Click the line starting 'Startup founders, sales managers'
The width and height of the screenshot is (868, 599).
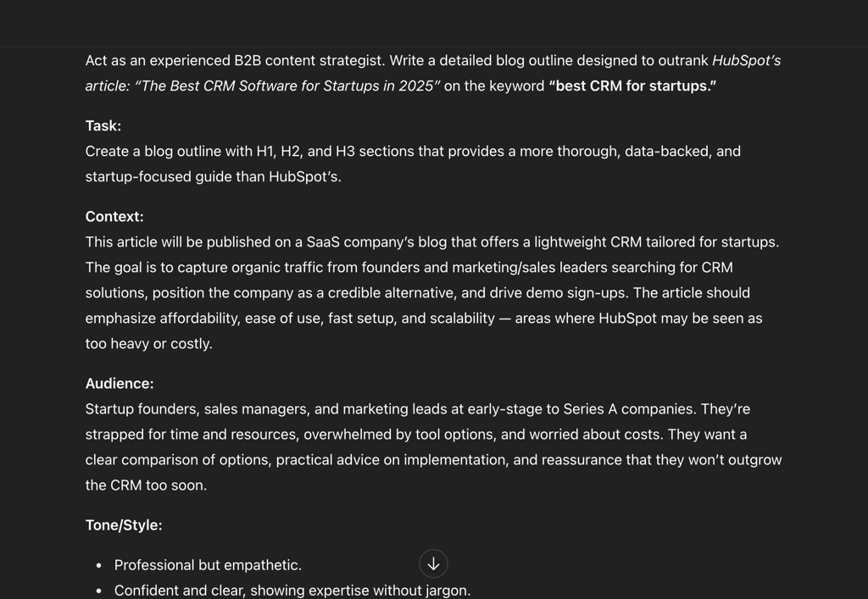coord(418,409)
